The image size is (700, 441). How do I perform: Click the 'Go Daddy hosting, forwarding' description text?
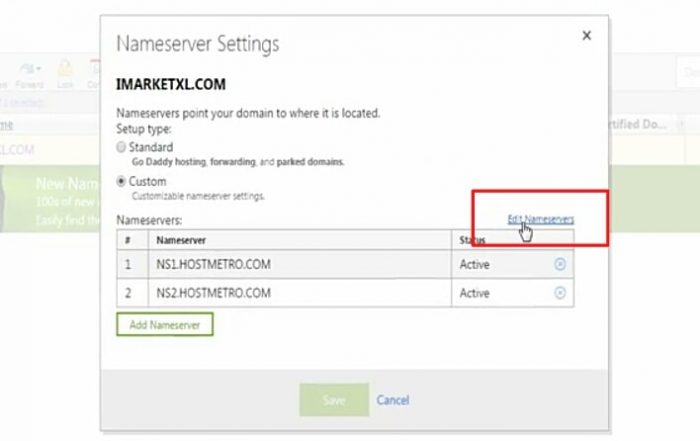[x=238, y=162]
